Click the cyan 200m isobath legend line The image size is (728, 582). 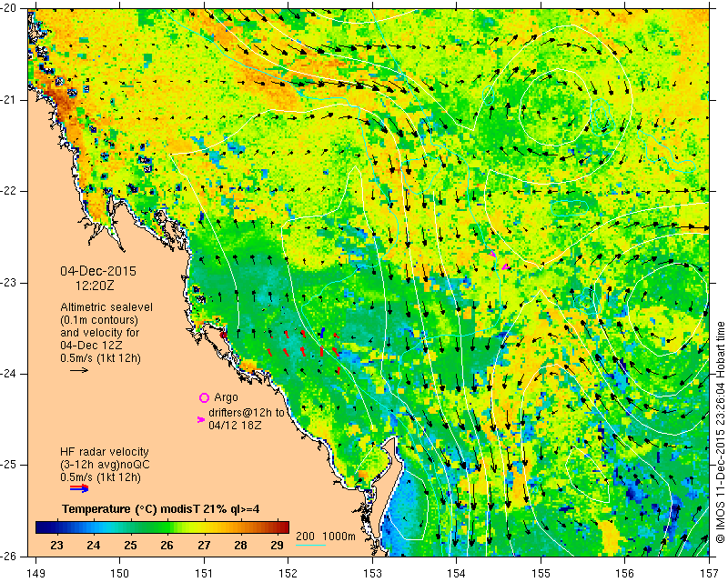pyautogui.click(x=310, y=545)
